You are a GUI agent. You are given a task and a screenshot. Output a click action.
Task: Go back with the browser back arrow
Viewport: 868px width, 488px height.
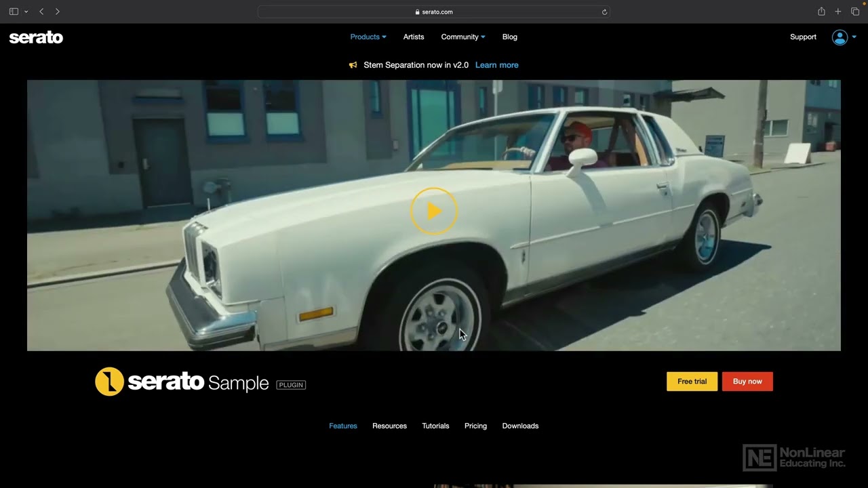pos(41,12)
